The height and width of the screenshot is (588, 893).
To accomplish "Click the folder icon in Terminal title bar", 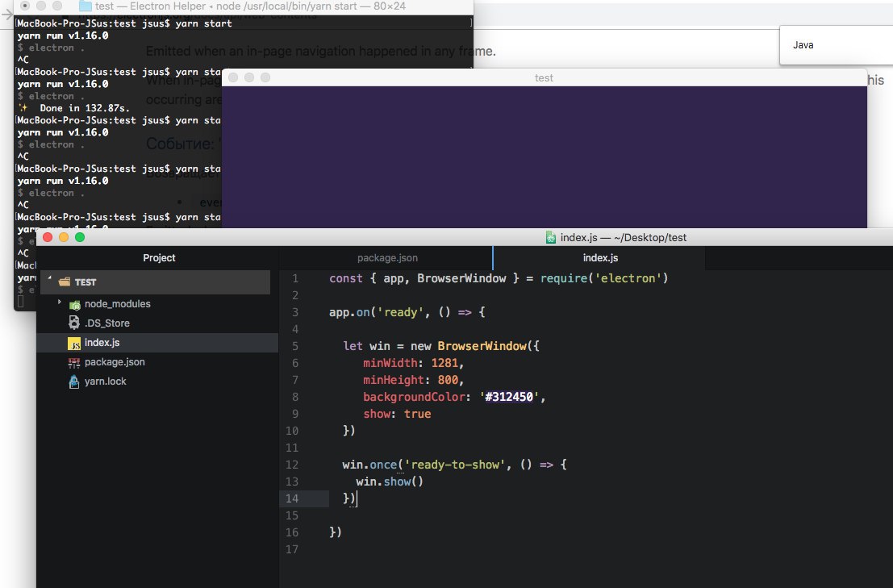I will pos(85,6).
